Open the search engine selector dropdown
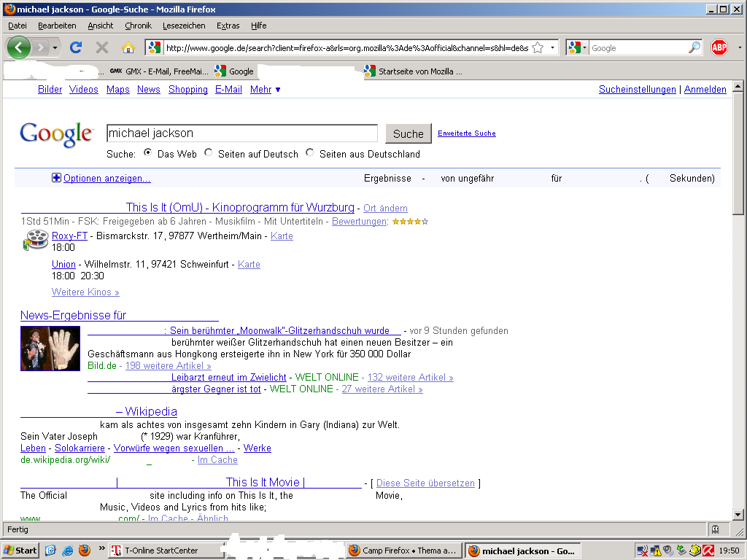This screenshot has width=747, height=560. tap(578, 47)
